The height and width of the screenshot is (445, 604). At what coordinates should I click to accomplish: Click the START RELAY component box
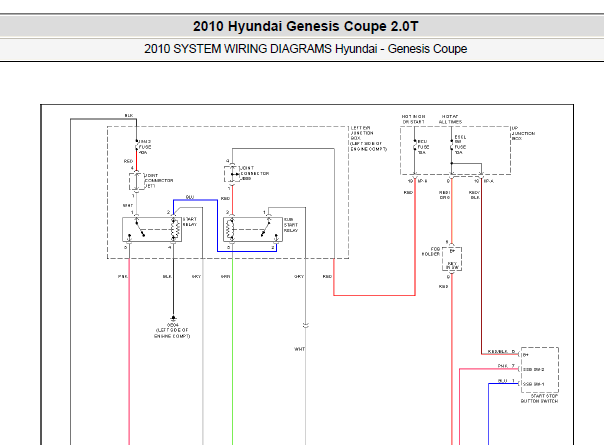pyautogui.click(x=152, y=230)
